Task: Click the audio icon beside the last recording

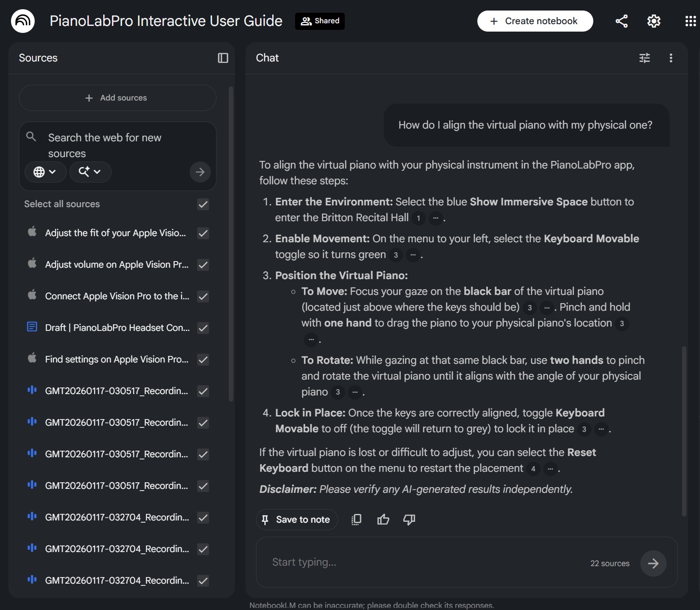Action: [x=32, y=579]
